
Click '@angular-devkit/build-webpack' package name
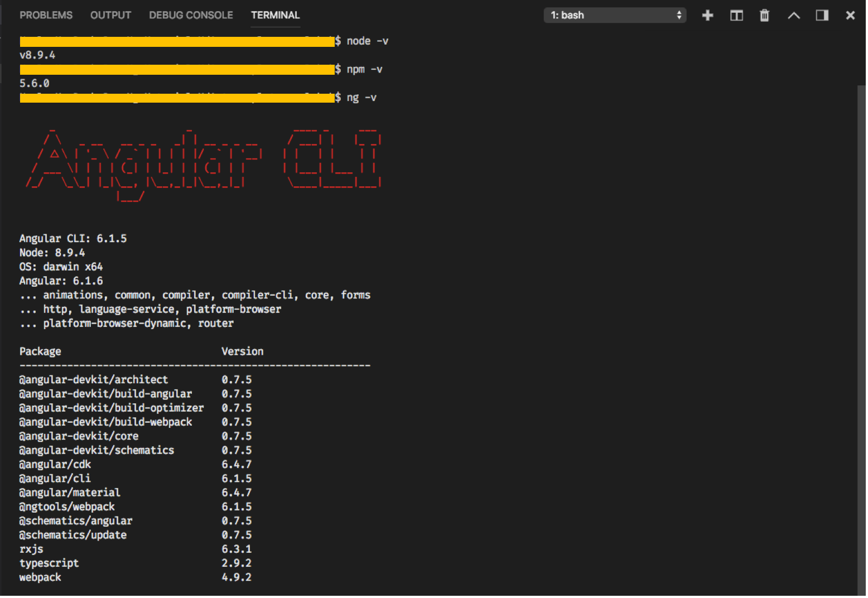[x=106, y=422]
